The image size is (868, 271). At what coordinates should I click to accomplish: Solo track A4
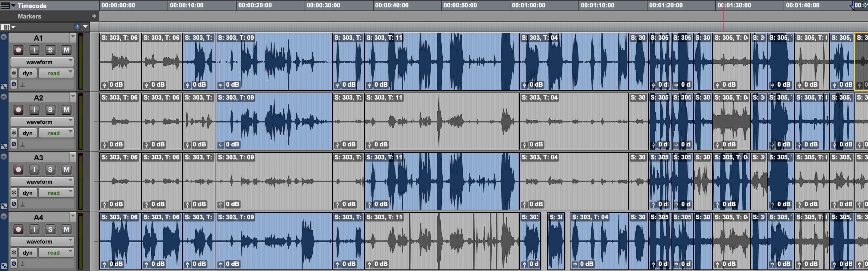point(50,230)
